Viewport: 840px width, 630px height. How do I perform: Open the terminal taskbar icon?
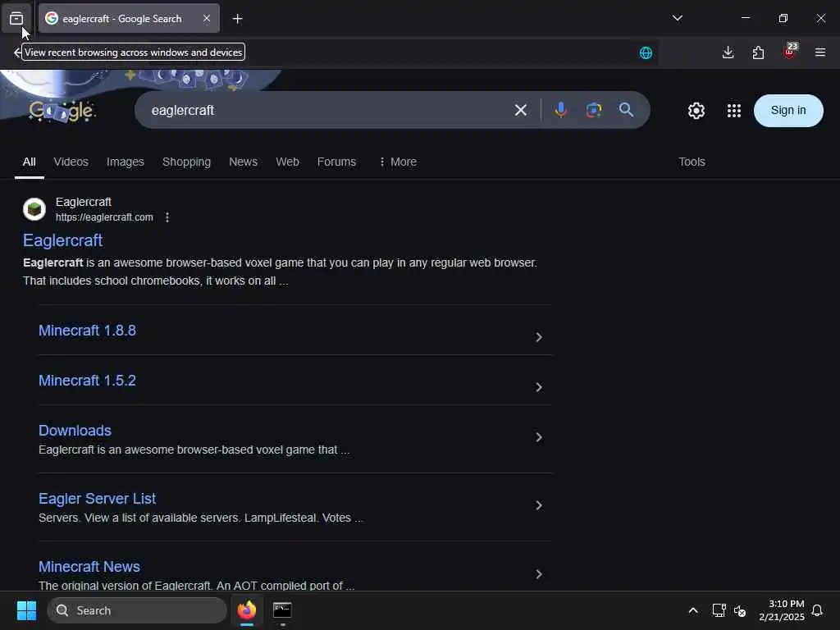click(282, 610)
